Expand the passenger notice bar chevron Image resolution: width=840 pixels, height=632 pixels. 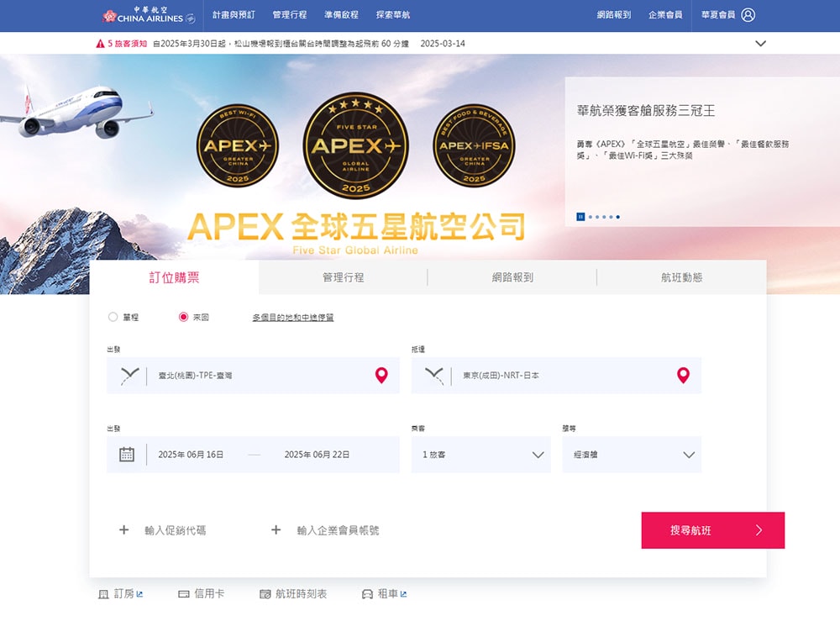click(761, 44)
